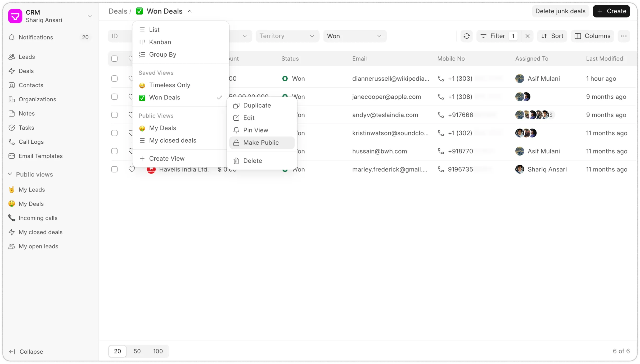Set page size to 50
This screenshot has height=364, width=640.
click(x=137, y=351)
